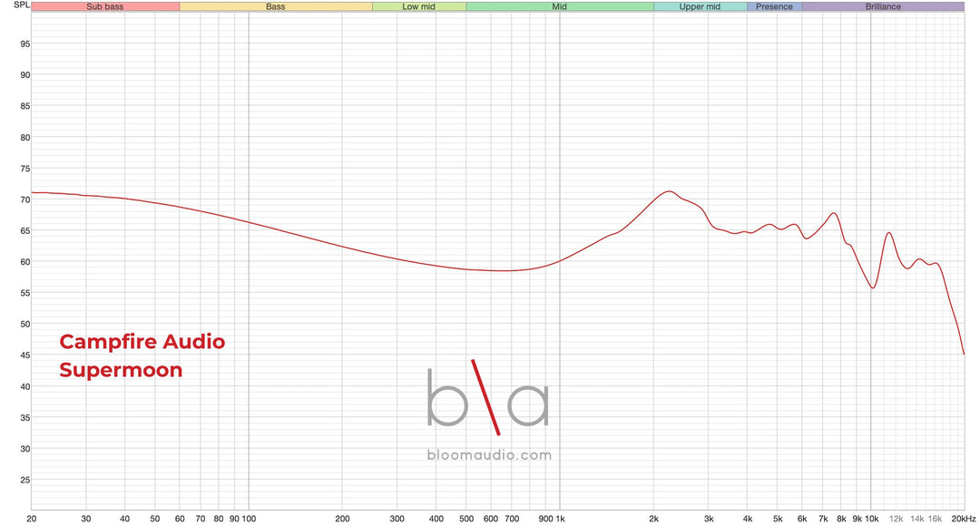Screen dimensions: 980x525
Task: Click the 2k frequency axis label
Action: coord(653,519)
